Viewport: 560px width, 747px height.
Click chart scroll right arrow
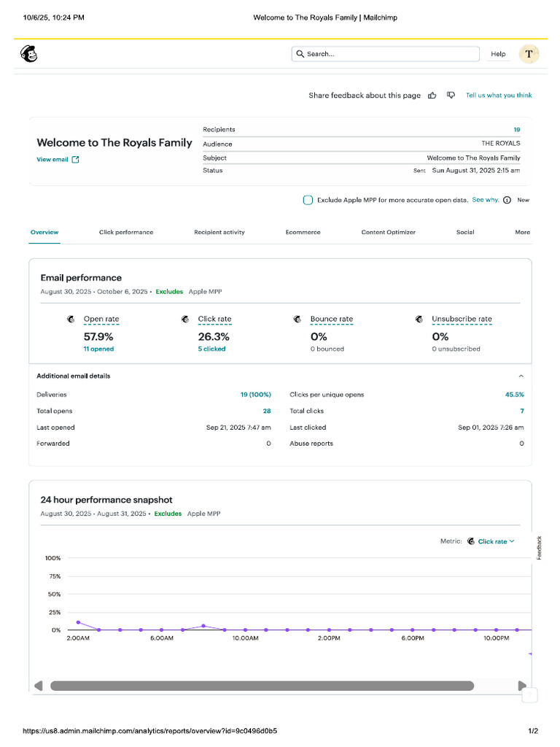pos(522,686)
